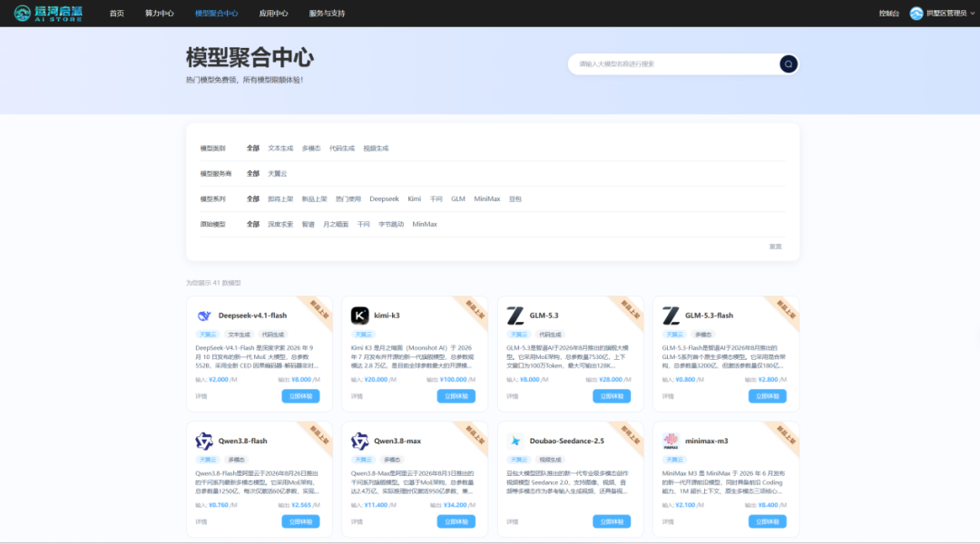Select 全部 in the 模型服务商 row
980x544 pixels.
(252, 174)
